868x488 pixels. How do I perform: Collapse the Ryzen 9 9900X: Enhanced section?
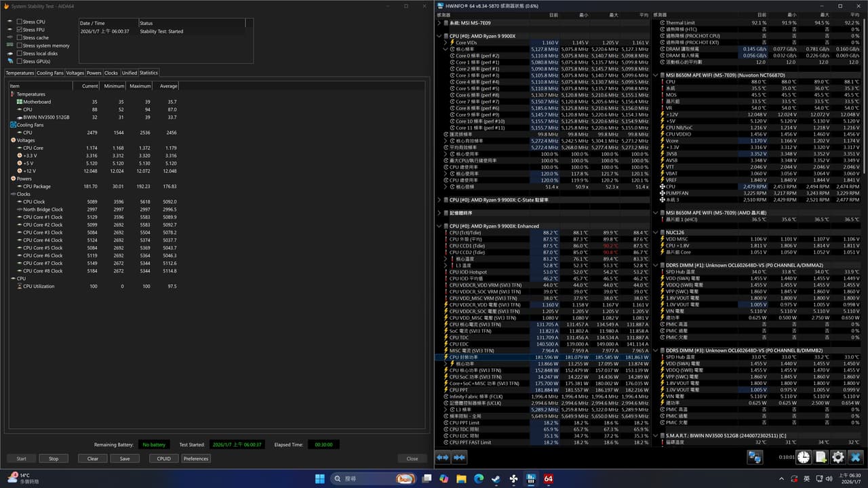click(440, 226)
